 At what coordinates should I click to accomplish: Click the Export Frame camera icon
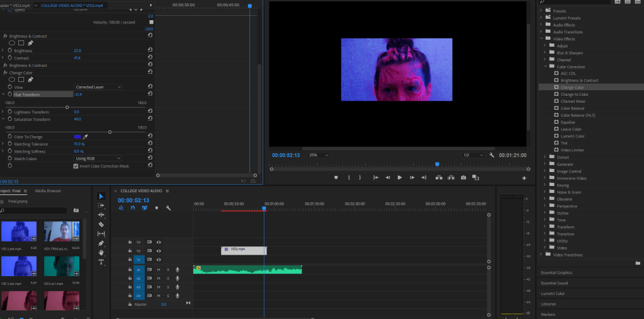pos(463,178)
